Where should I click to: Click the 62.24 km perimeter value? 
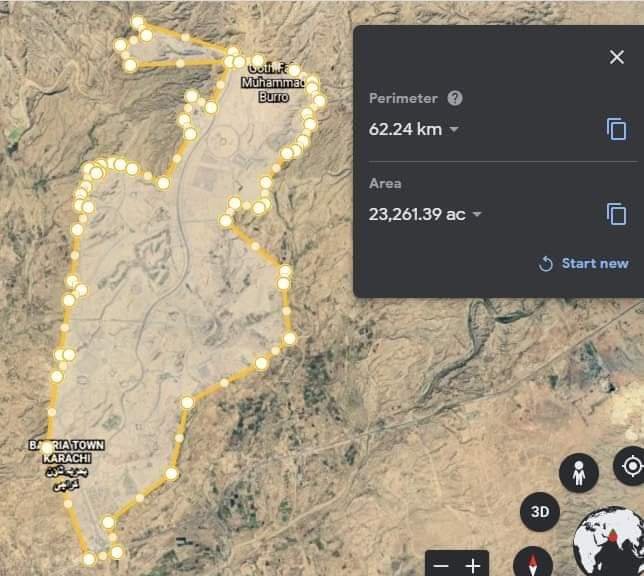click(405, 129)
